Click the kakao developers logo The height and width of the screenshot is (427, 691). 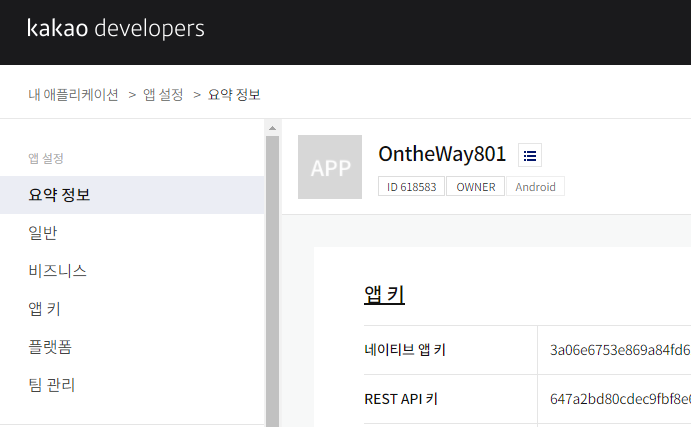click(115, 28)
